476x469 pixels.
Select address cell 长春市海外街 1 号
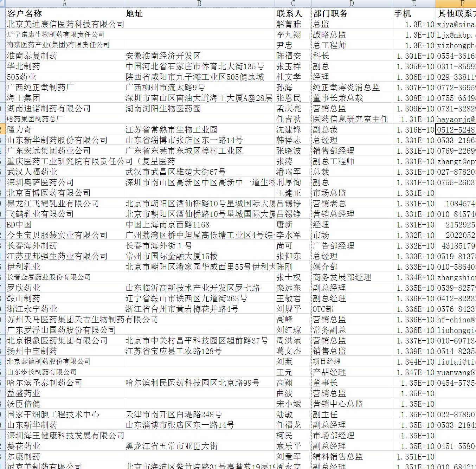click(x=159, y=246)
